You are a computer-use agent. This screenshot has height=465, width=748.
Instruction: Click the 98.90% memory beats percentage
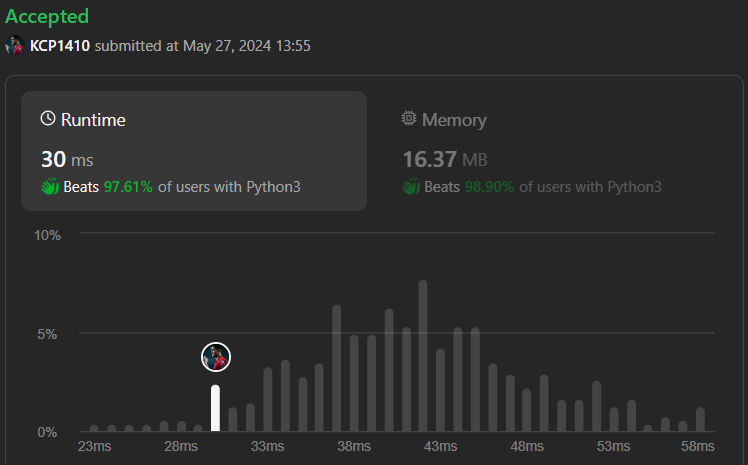pos(489,187)
